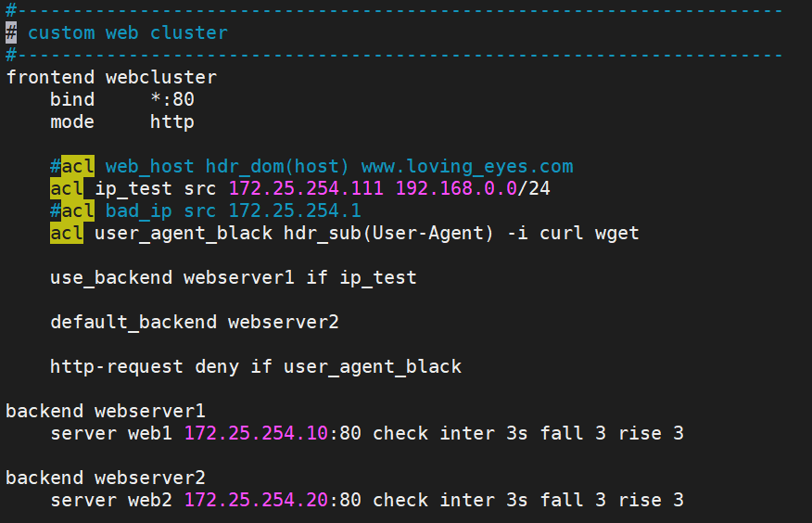812x523 pixels.
Task: Click the network 192.168.0.0/24
Action: click(x=473, y=188)
